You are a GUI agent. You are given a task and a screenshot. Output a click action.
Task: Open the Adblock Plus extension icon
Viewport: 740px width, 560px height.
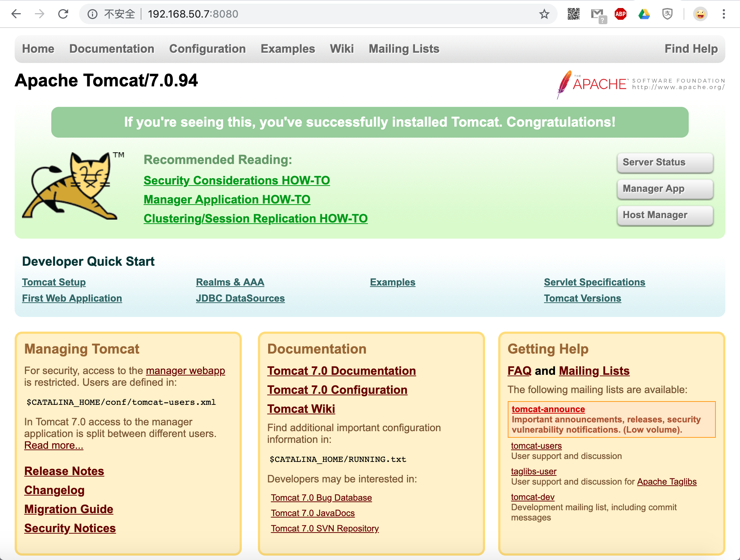(x=621, y=14)
